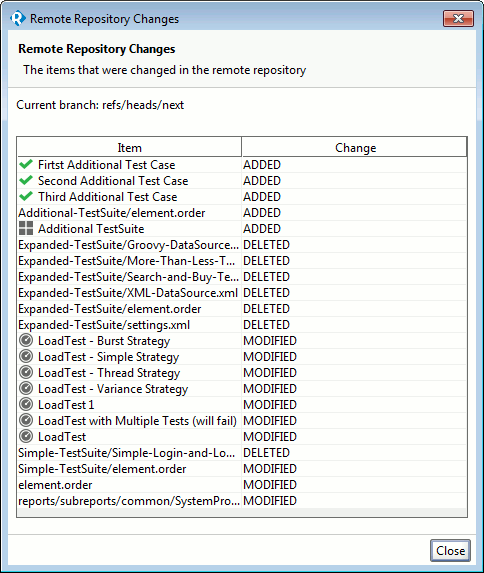Screen dimensions: 484x573
Task: Click MODIFIED cell for reports/subreports/common/SystemPro
Action: click(x=354, y=501)
